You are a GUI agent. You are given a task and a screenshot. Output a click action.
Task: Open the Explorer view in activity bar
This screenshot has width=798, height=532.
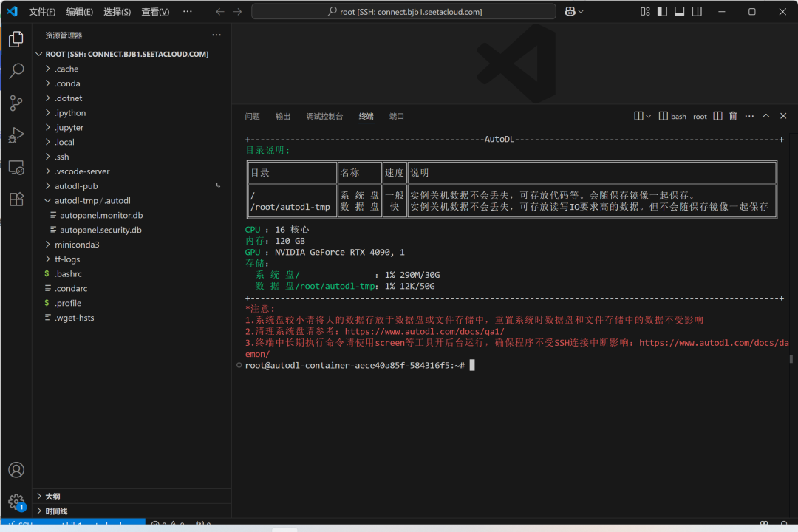pos(16,39)
